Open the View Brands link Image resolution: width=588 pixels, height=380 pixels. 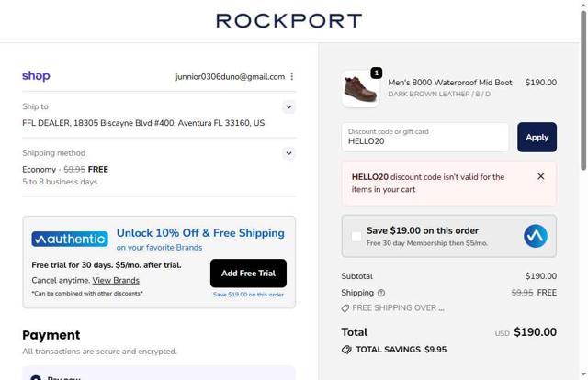[116, 280]
